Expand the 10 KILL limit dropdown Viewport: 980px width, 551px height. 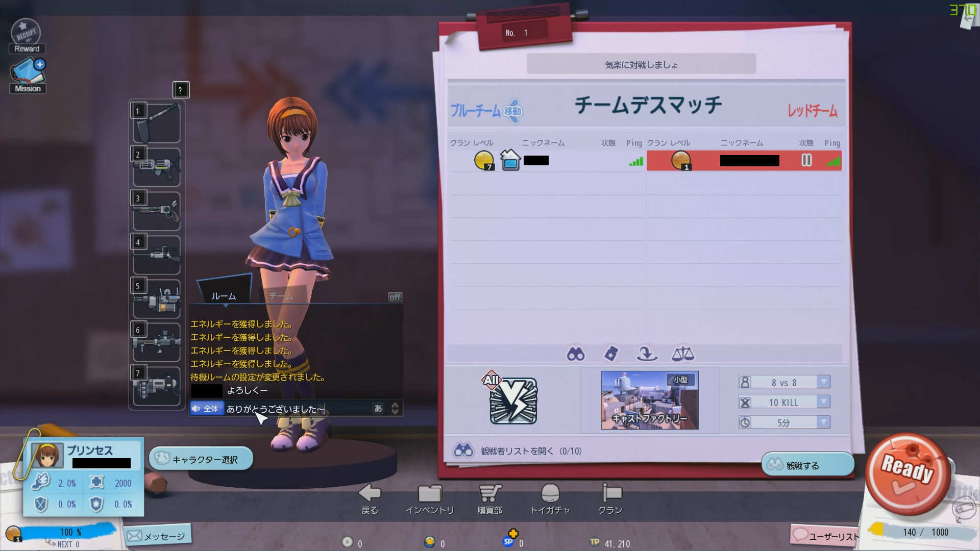823,402
